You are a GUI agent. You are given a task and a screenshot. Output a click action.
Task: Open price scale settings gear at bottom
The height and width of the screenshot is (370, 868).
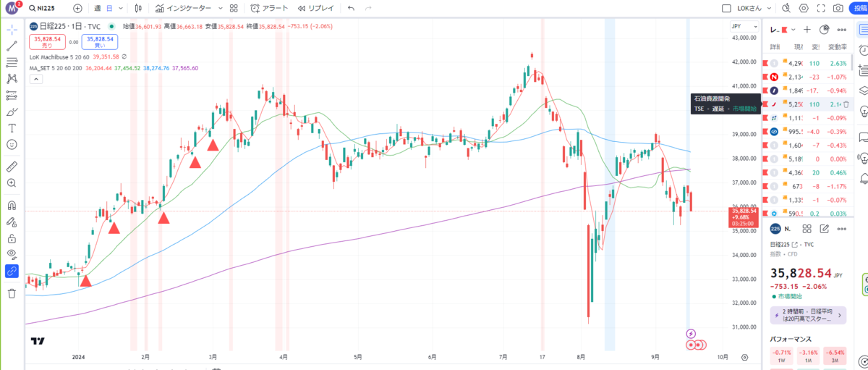[x=744, y=357]
